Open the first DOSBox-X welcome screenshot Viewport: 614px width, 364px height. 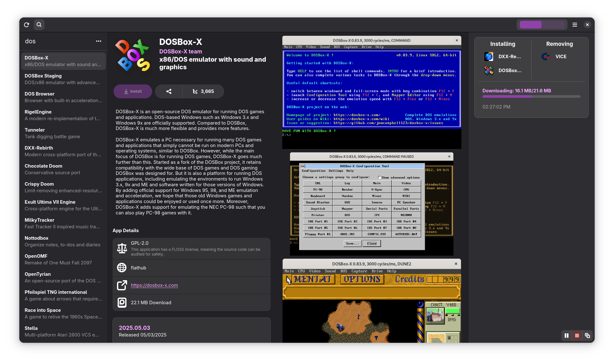(x=372, y=92)
